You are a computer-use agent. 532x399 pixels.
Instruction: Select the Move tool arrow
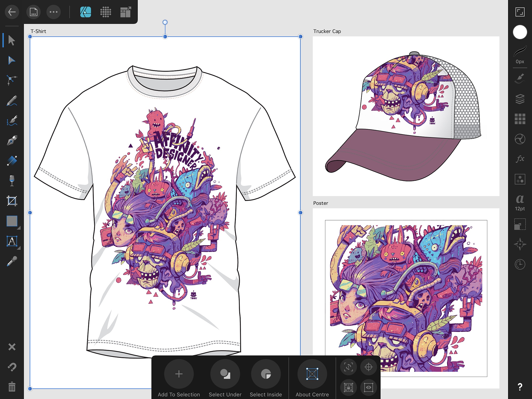(11, 40)
